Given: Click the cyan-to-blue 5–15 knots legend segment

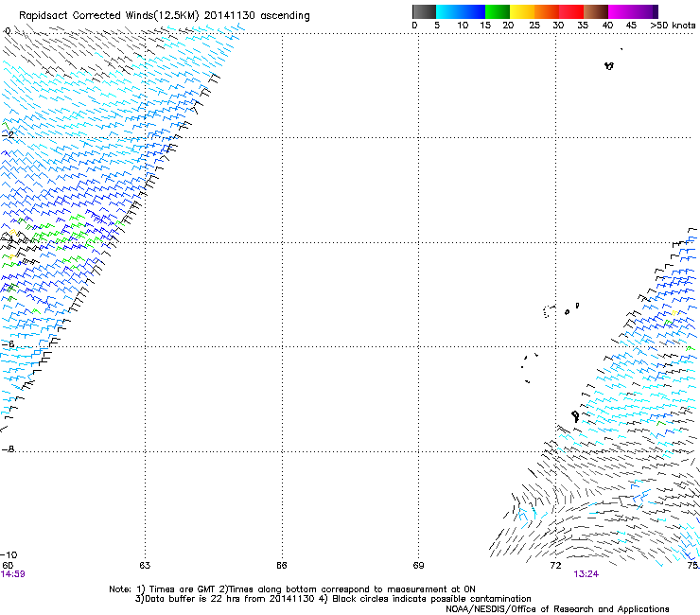Looking at the screenshot, I should pyautogui.click(x=461, y=11).
